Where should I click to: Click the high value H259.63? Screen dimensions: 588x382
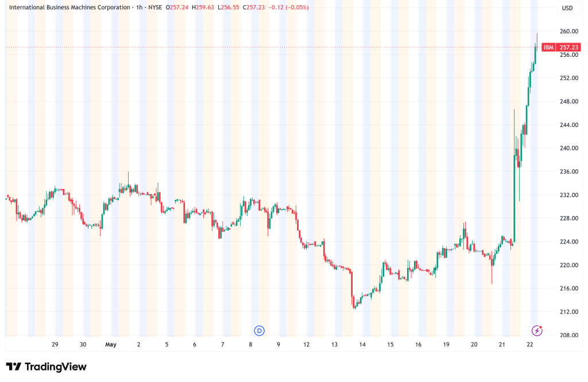pyautogui.click(x=203, y=7)
